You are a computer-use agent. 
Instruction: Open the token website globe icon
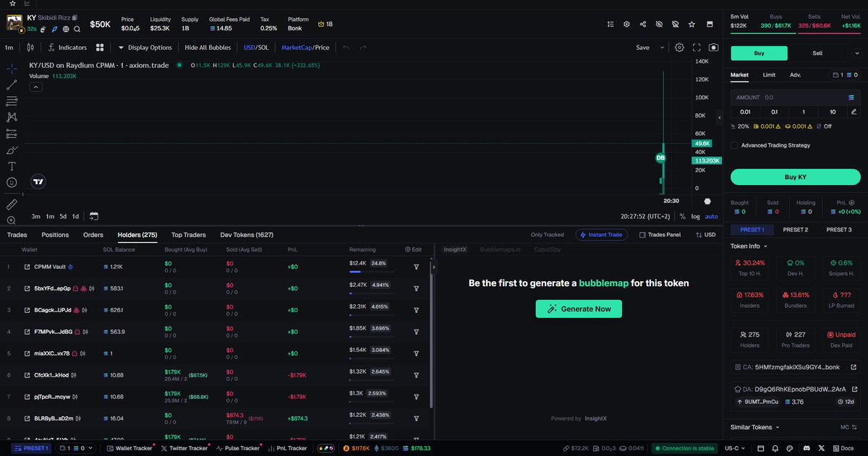tap(66, 29)
